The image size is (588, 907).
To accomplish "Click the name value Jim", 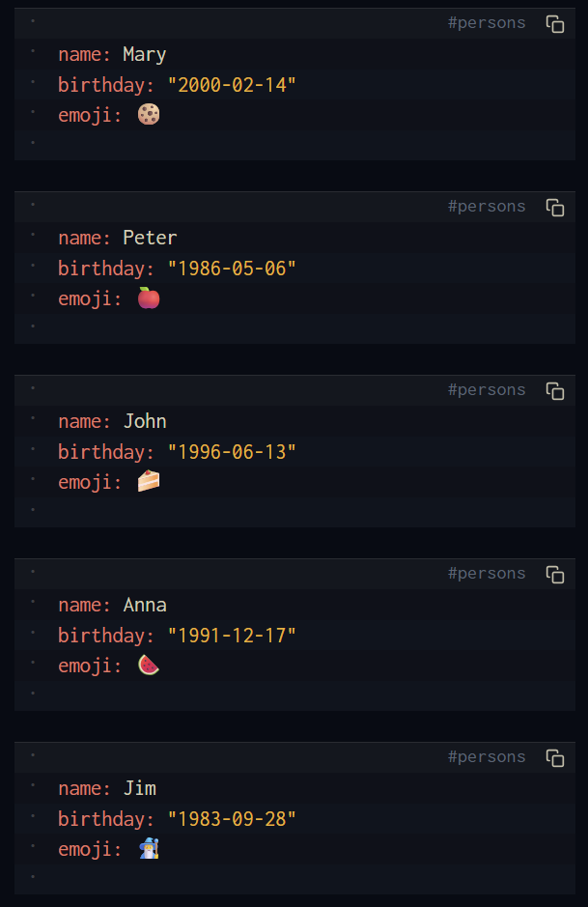I will 140,788.
